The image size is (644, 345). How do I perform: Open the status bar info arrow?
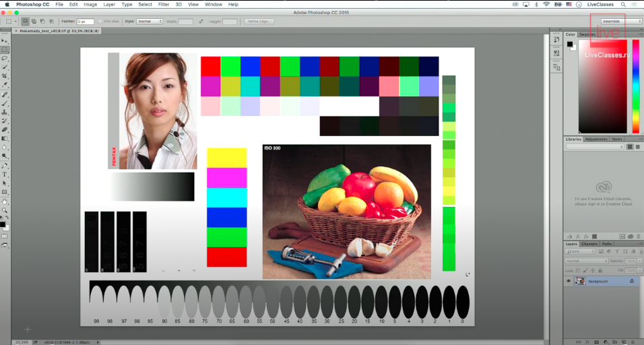(98, 342)
